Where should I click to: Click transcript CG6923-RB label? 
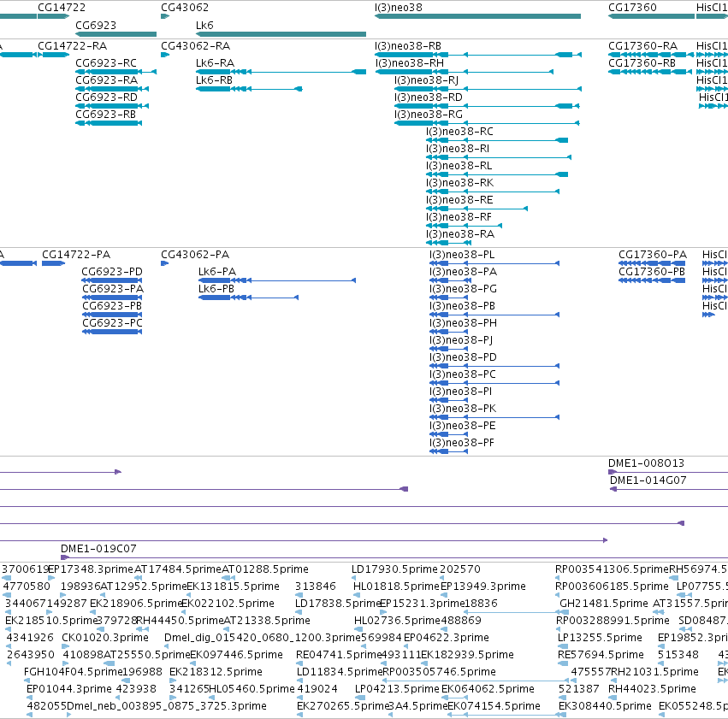click(106, 115)
